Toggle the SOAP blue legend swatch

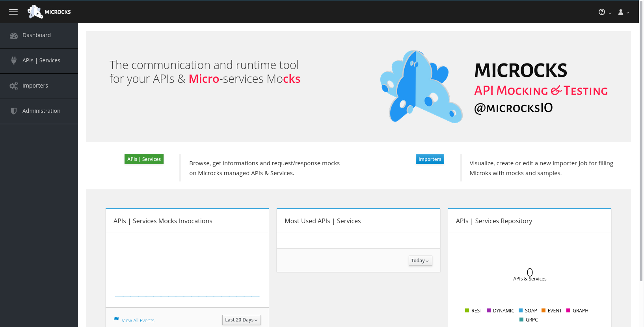pos(521,310)
